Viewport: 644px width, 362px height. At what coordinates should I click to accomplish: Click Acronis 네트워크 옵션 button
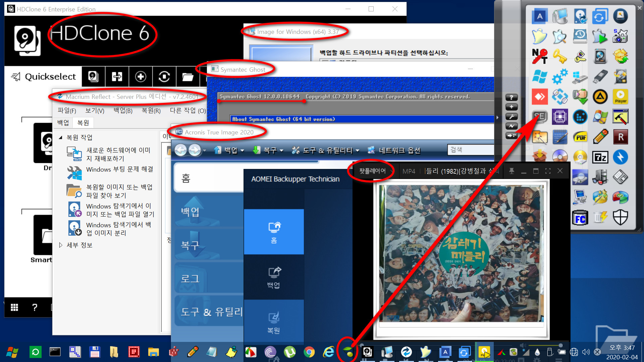(x=394, y=150)
